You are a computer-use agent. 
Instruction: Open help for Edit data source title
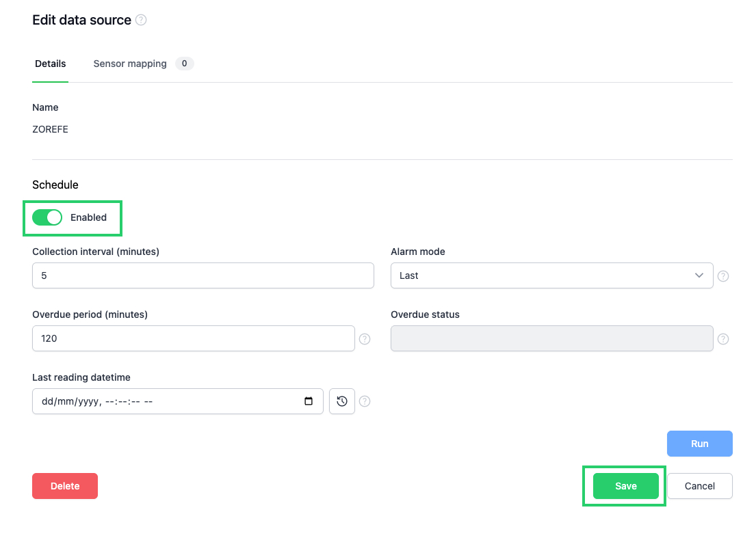(x=141, y=19)
